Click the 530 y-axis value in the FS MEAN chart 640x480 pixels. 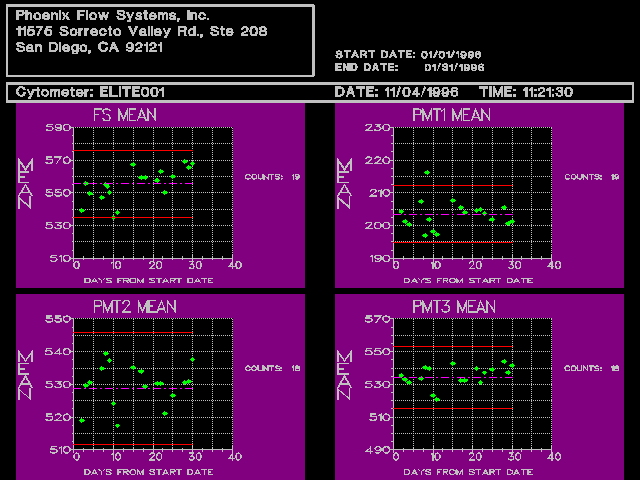tap(58, 225)
